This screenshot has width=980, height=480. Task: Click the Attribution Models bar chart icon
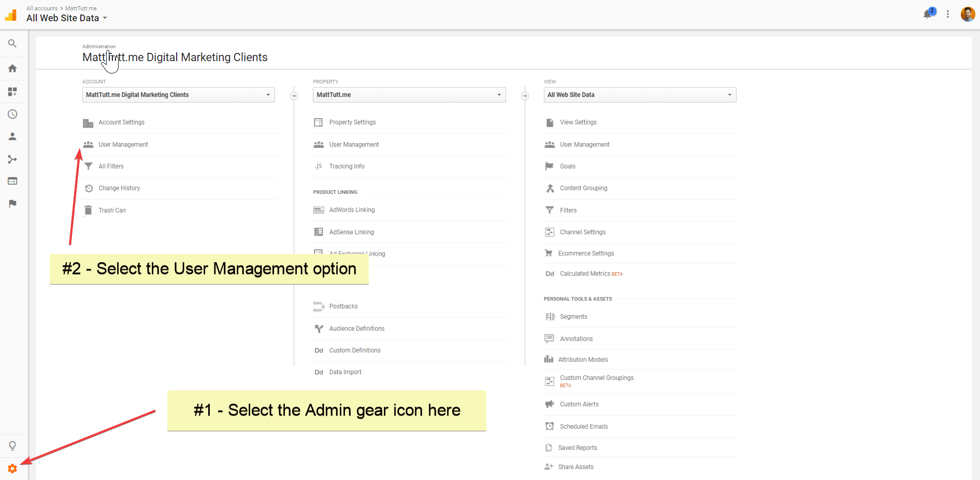pos(549,359)
